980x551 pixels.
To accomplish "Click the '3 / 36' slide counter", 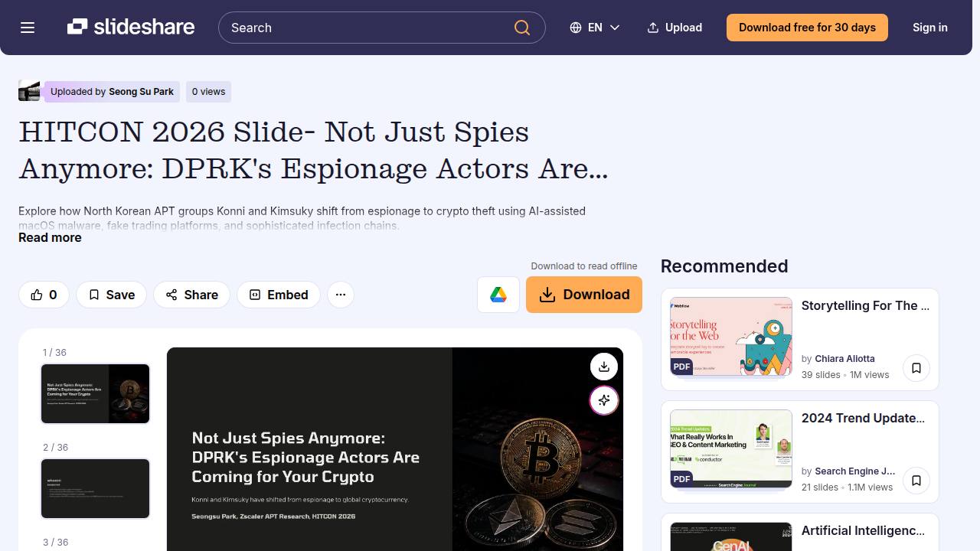I will [x=56, y=543].
